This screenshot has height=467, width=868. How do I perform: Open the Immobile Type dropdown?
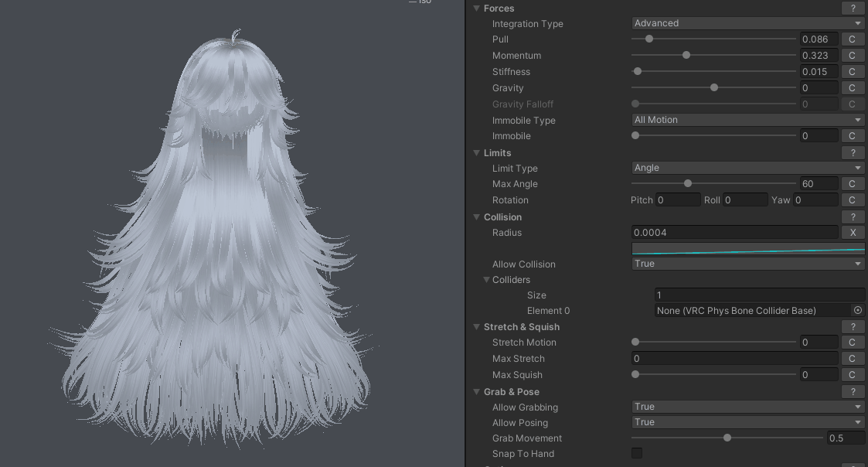click(747, 121)
